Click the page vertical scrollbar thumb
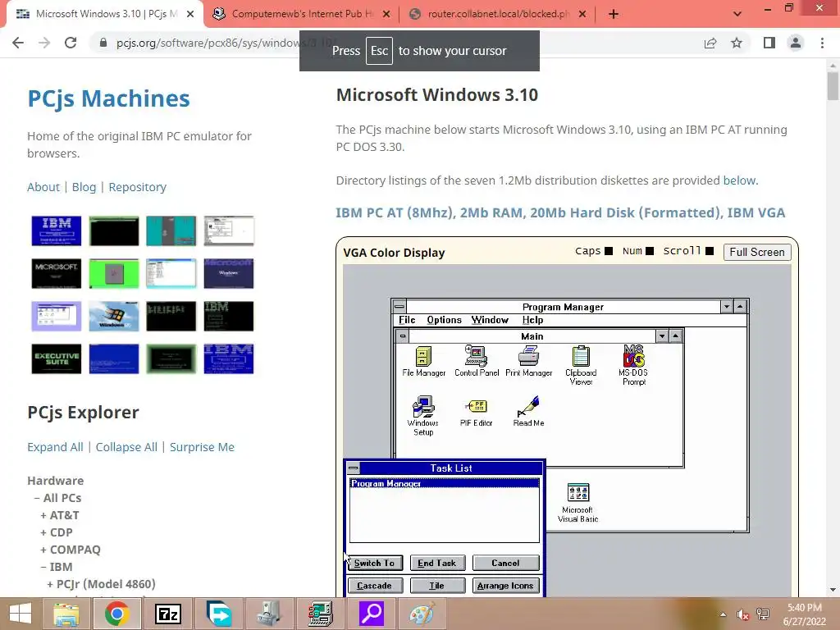This screenshot has width=840, height=630. pos(832,86)
